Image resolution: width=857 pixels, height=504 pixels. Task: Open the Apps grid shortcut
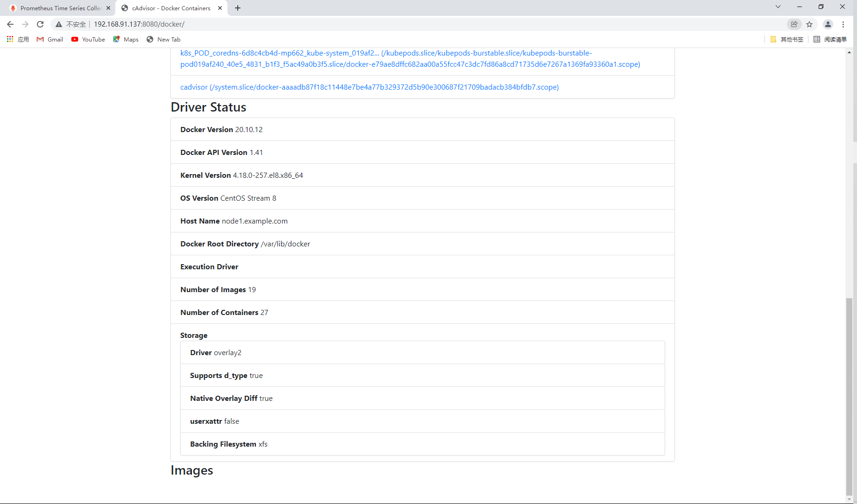(x=18, y=39)
